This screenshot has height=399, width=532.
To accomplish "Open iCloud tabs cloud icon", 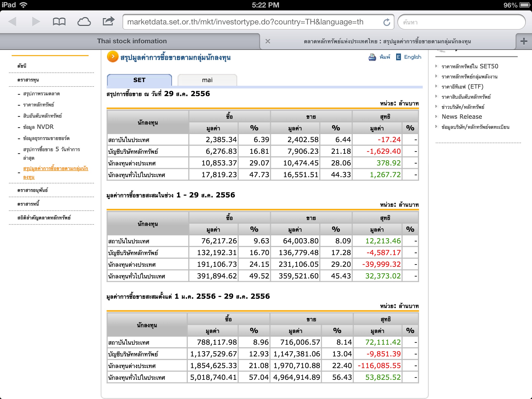I will [84, 22].
